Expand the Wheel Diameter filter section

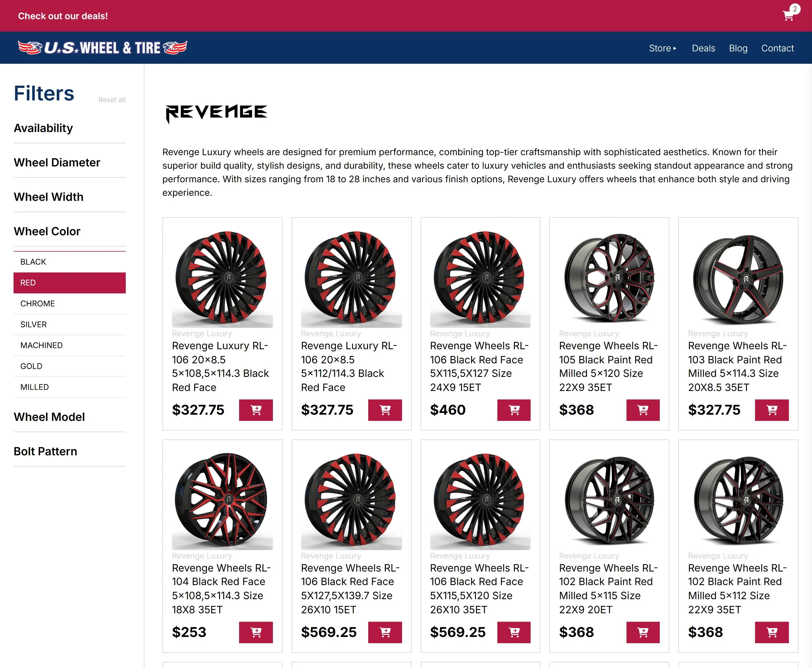57,162
